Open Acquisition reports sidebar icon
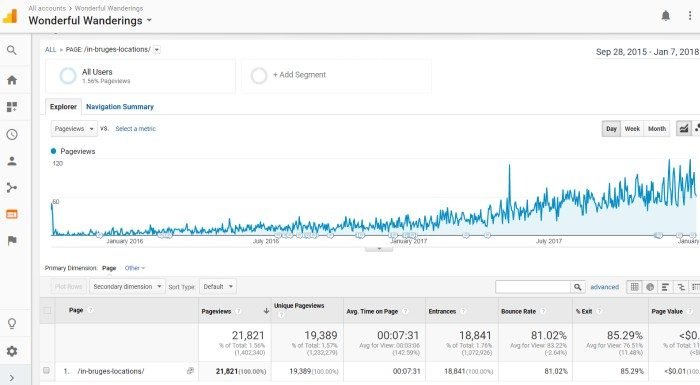The width and height of the screenshot is (700, 385). pos(12,188)
